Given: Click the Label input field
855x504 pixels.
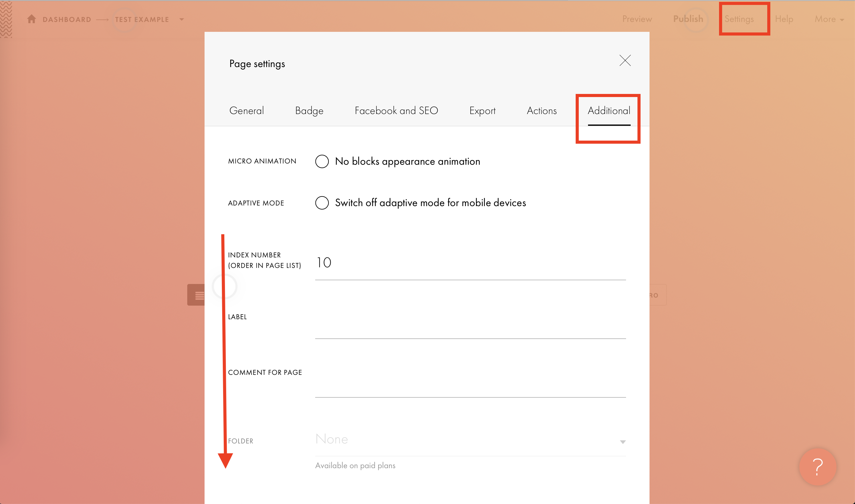Looking at the screenshot, I should pos(470,323).
